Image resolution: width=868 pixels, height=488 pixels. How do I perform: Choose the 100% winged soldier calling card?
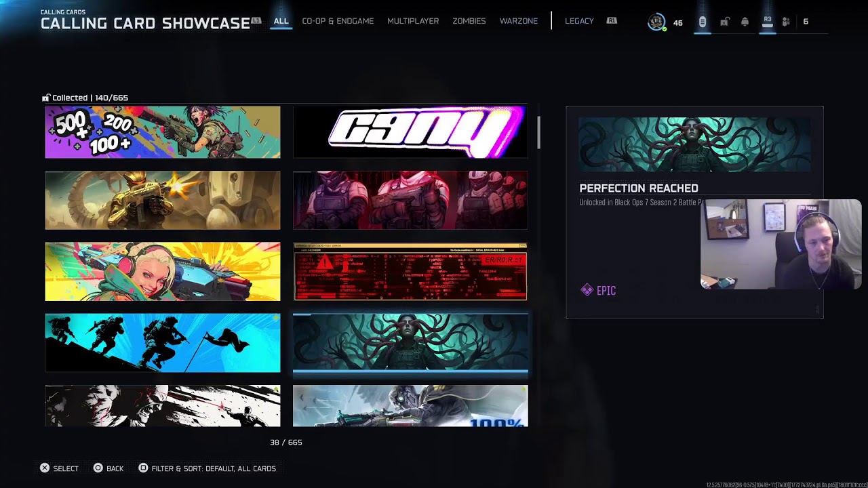[410, 406]
